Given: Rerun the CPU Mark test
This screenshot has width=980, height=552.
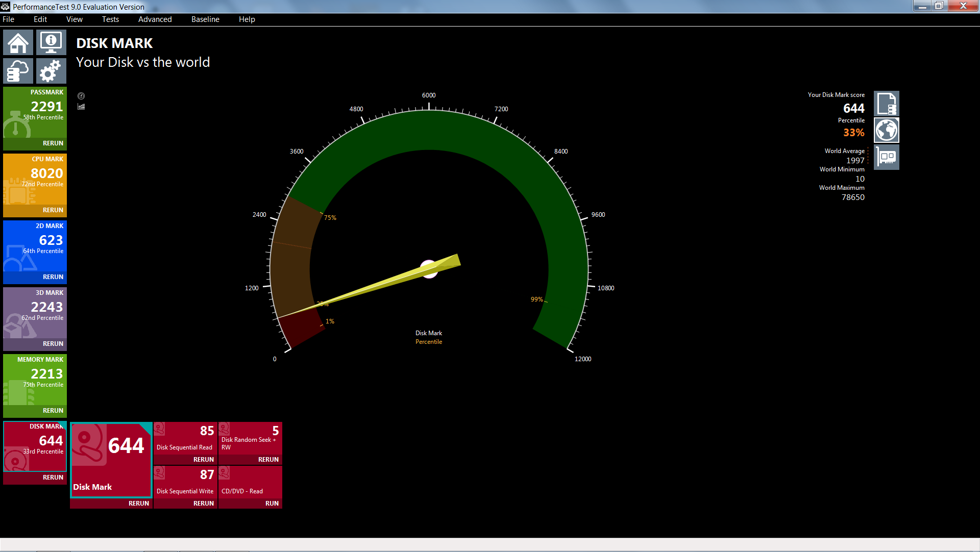Looking at the screenshot, I should 53,210.
